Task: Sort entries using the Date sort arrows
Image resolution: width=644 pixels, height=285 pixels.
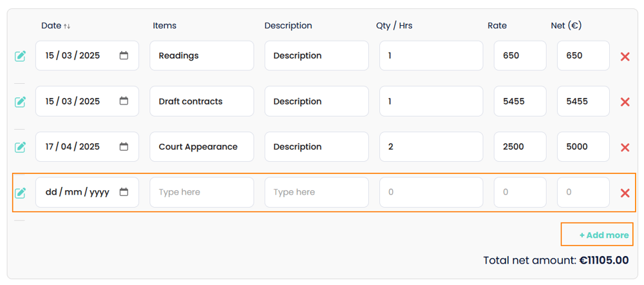Action: pyautogui.click(x=67, y=26)
